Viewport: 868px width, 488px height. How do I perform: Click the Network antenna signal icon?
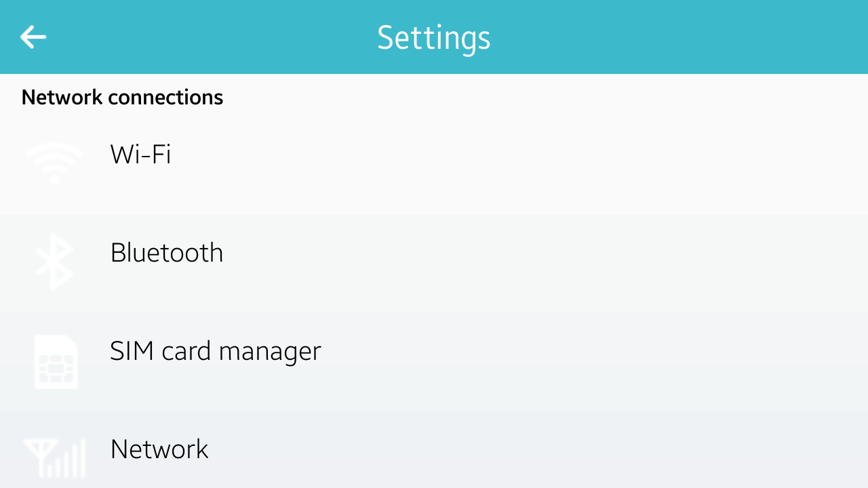click(x=55, y=457)
